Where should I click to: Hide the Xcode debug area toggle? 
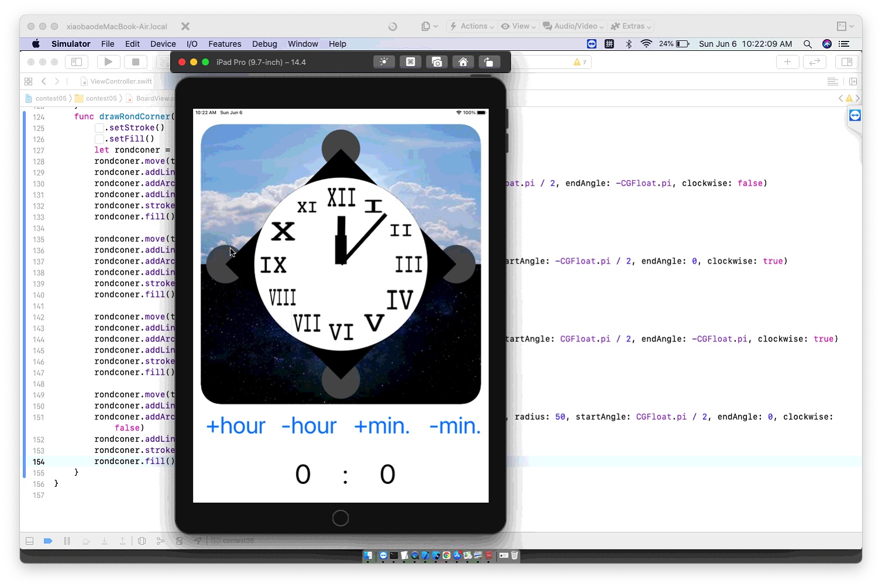pyautogui.click(x=30, y=541)
